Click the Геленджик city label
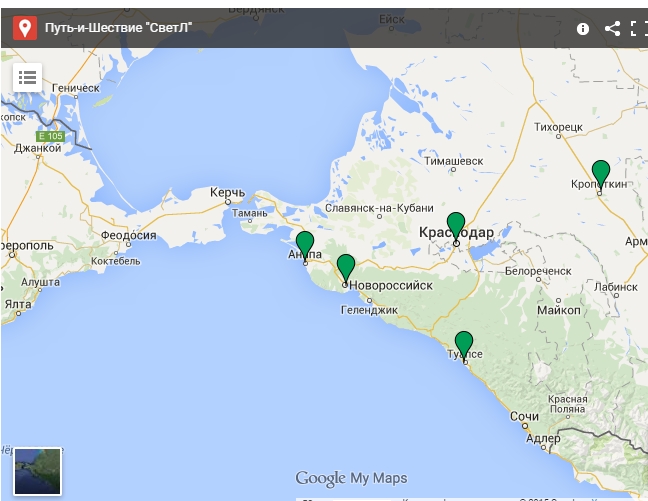 pyautogui.click(x=369, y=310)
